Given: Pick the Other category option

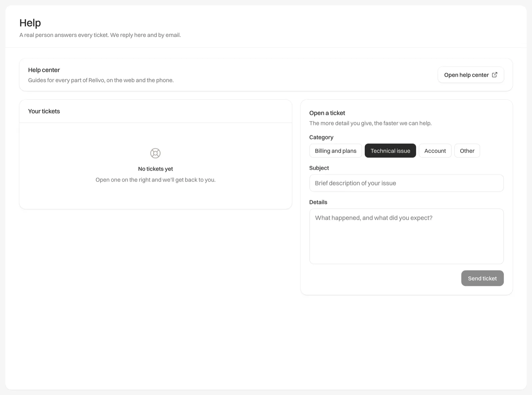Looking at the screenshot, I should coord(467,151).
